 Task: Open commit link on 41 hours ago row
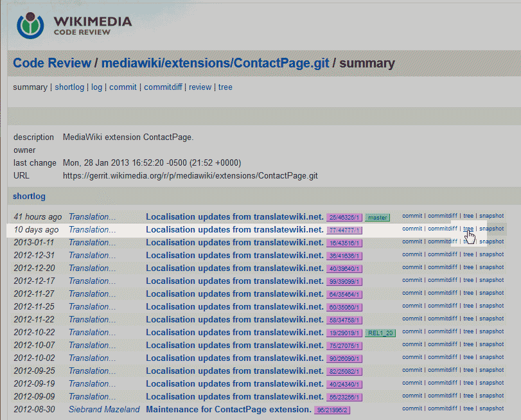(x=412, y=216)
